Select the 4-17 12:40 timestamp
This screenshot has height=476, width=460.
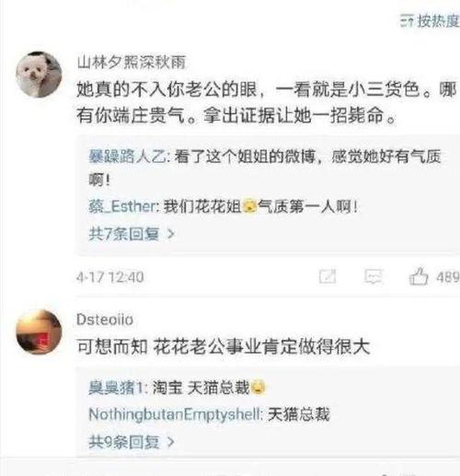pos(110,277)
